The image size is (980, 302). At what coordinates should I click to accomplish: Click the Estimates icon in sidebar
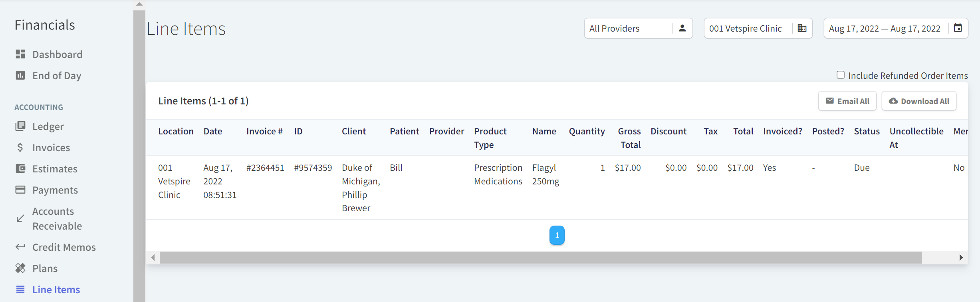20,168
